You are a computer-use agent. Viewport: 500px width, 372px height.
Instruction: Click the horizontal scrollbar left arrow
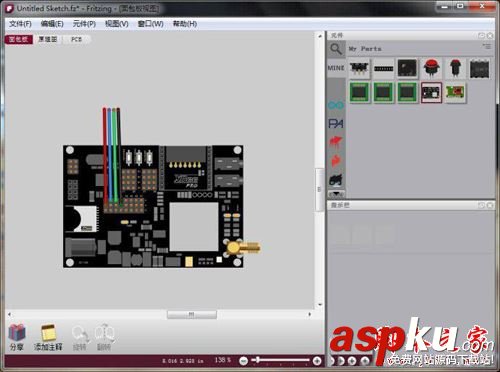coord(9,314)
